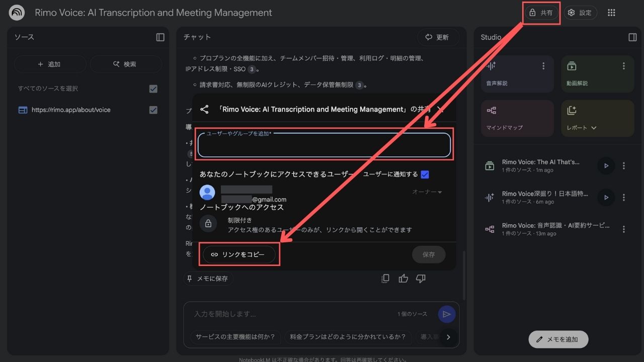Collapse the Sources panel sidebar icon
Image resolution: width=644 pixels, height=362 pixels.
160,37
